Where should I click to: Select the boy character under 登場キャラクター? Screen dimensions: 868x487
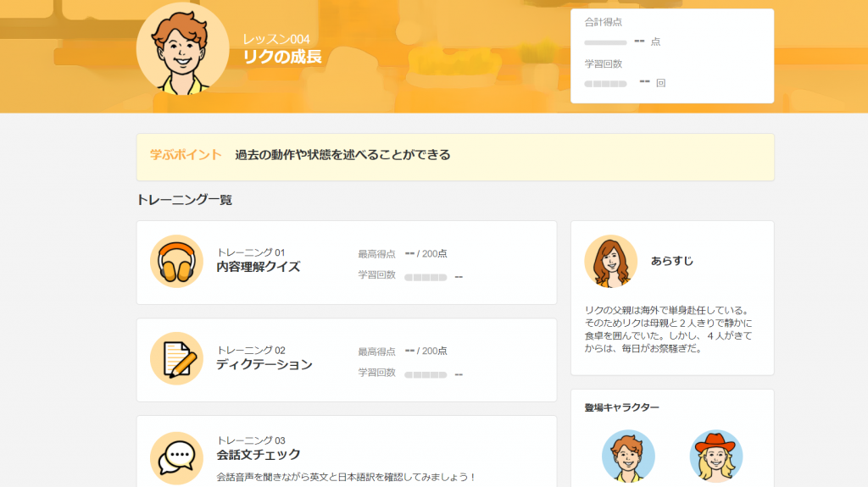(628, 457)
